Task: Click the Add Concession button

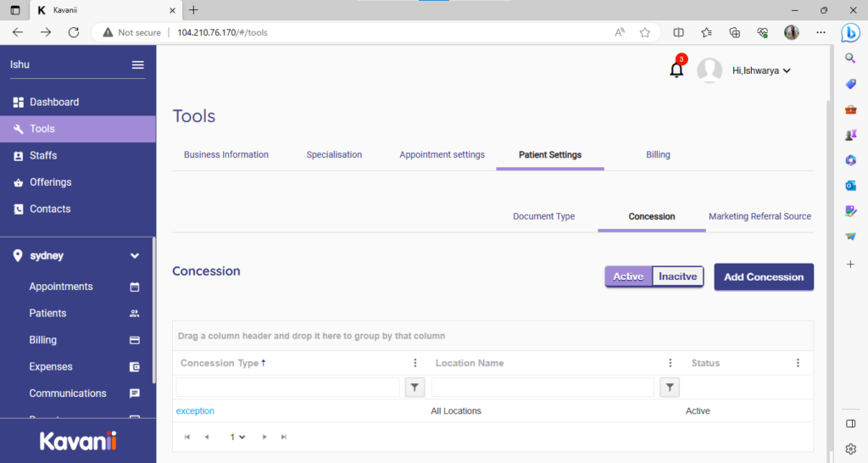Action: (763, 276)
